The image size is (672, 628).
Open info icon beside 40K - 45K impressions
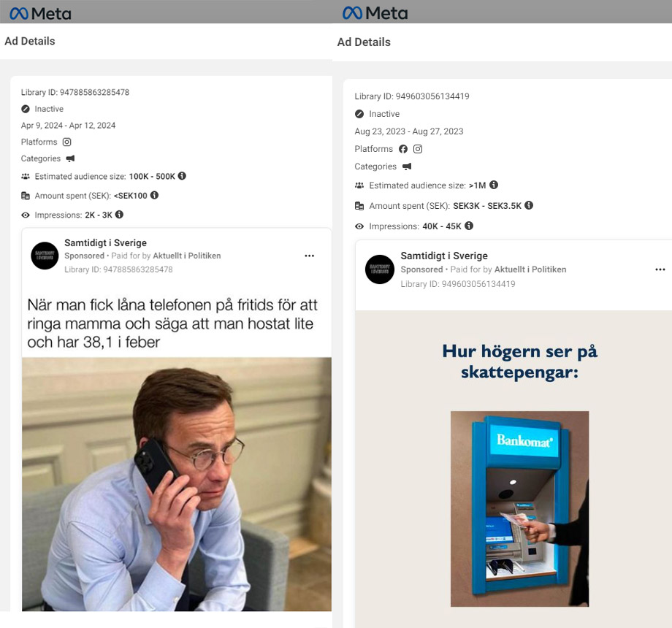point(469,226)
